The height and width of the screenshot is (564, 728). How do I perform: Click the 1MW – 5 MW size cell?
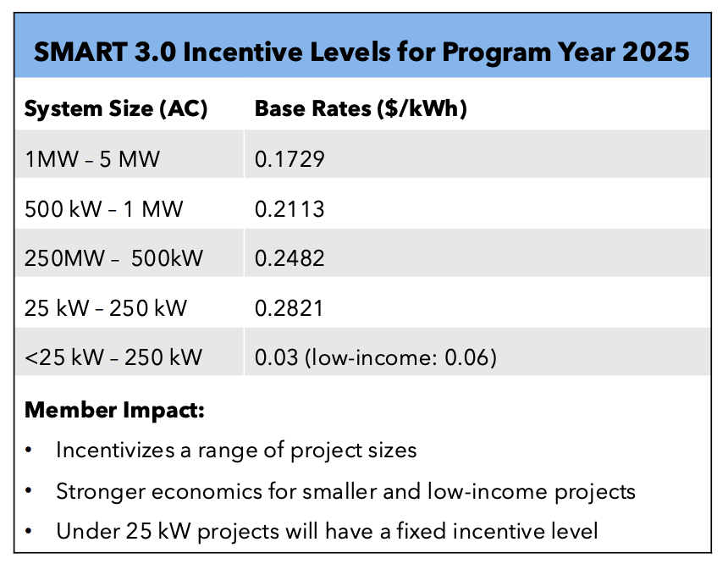click(92, 158)
